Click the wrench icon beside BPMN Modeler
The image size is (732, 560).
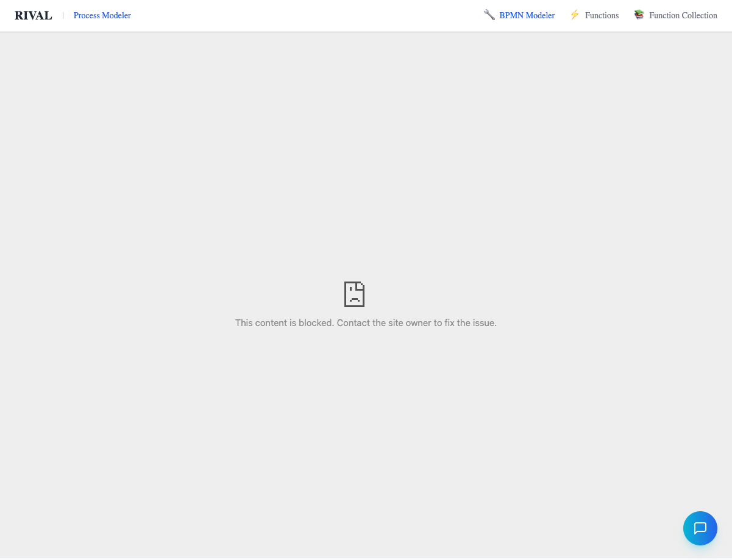tap(489, 15)
